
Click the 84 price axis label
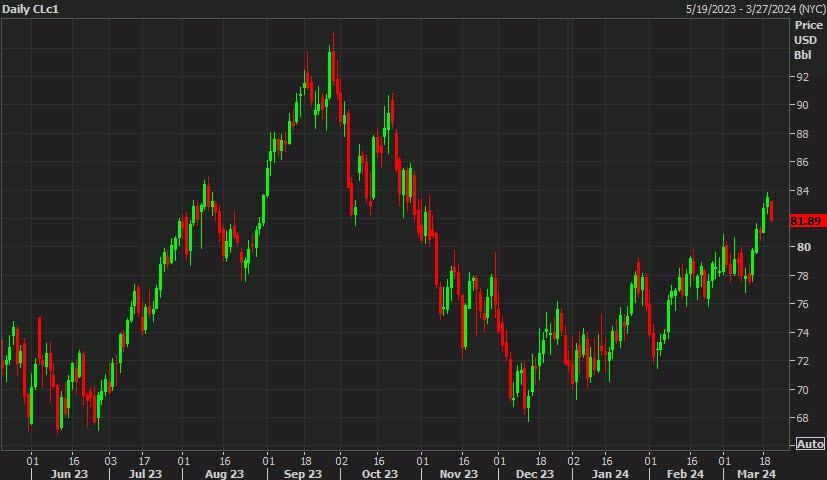click(x=802, y=191)
